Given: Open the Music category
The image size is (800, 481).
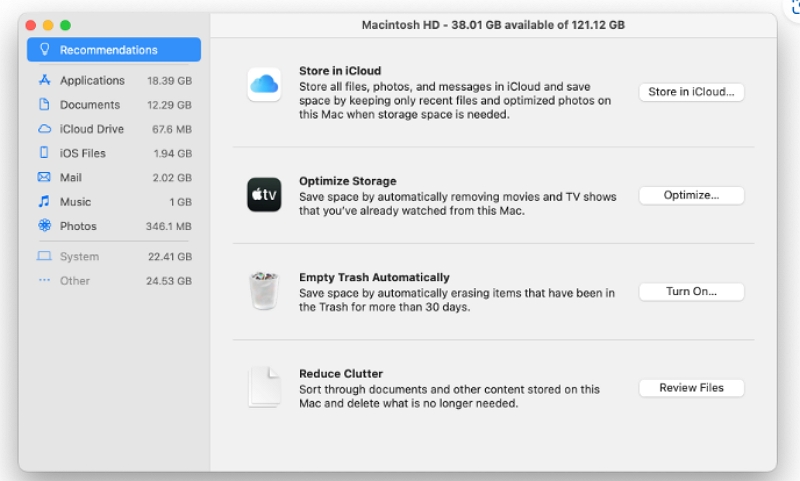Looking at the screenshot, I should point(115,201).
